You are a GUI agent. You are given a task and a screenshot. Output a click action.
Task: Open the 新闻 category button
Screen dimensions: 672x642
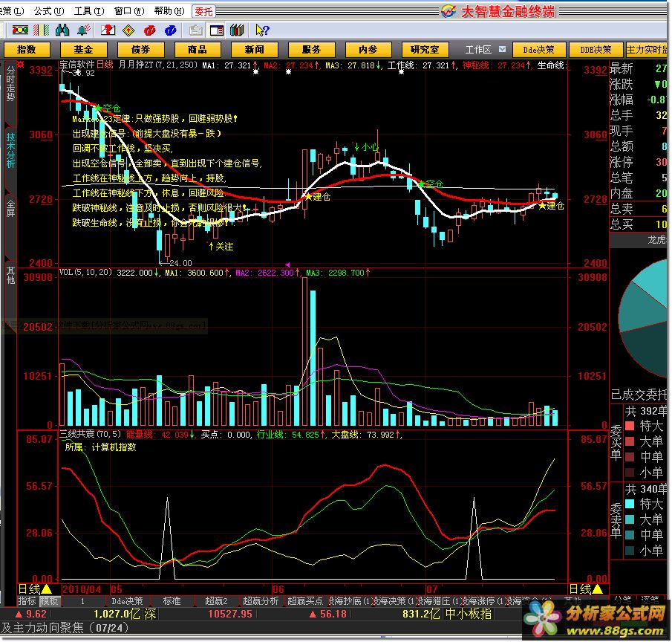click(x=255, y=50)
